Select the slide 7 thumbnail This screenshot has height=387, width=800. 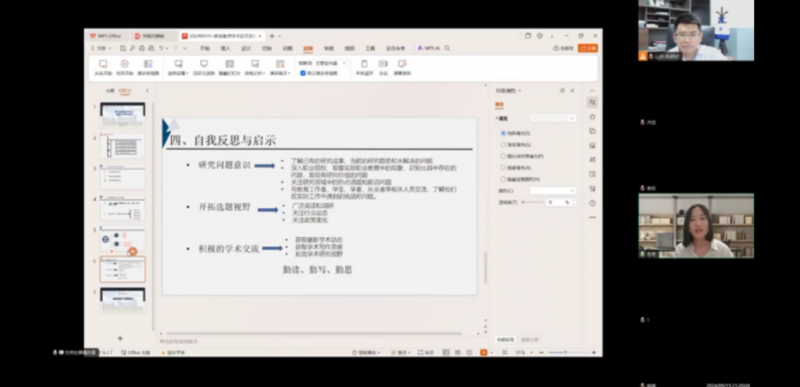click(x=122, y=299)
